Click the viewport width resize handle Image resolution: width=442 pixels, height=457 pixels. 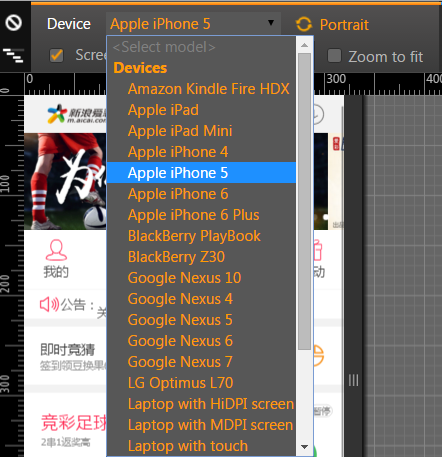tap(353, 380)
